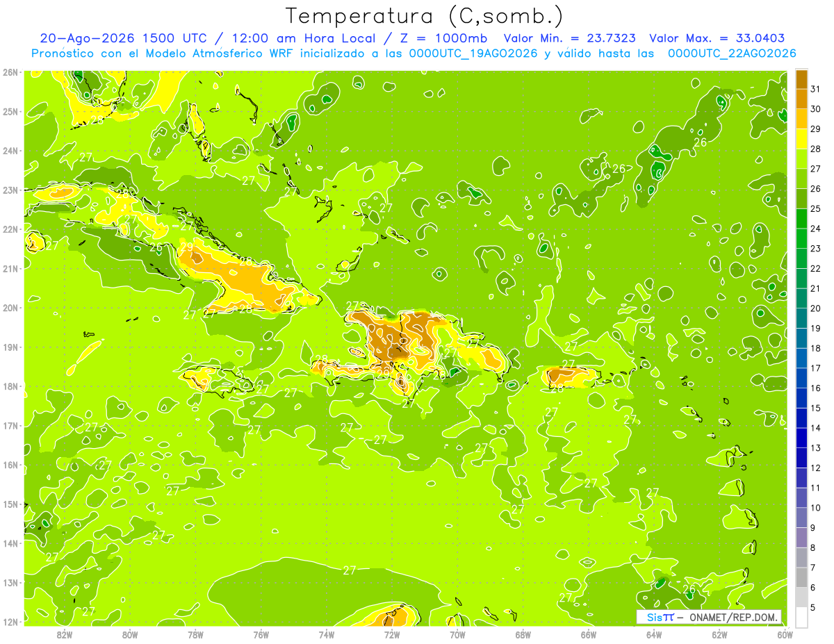
Task: Click the '70W' longitude axis label
Action: click(457, 634)
